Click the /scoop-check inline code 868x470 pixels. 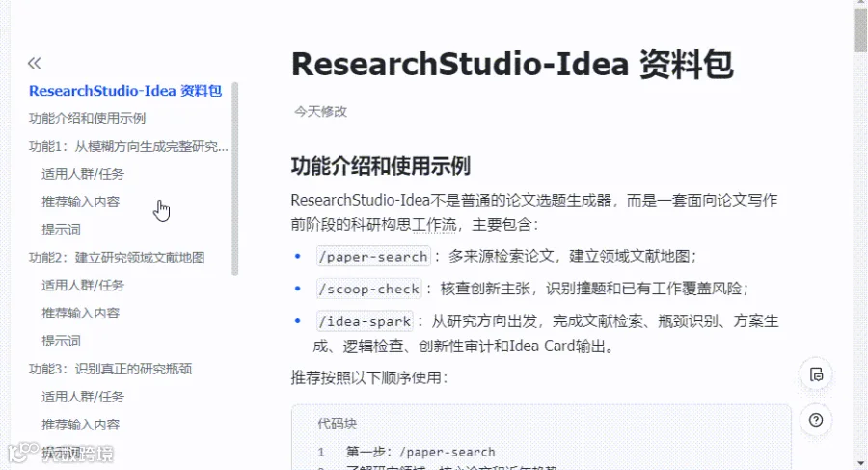point(368,289)
